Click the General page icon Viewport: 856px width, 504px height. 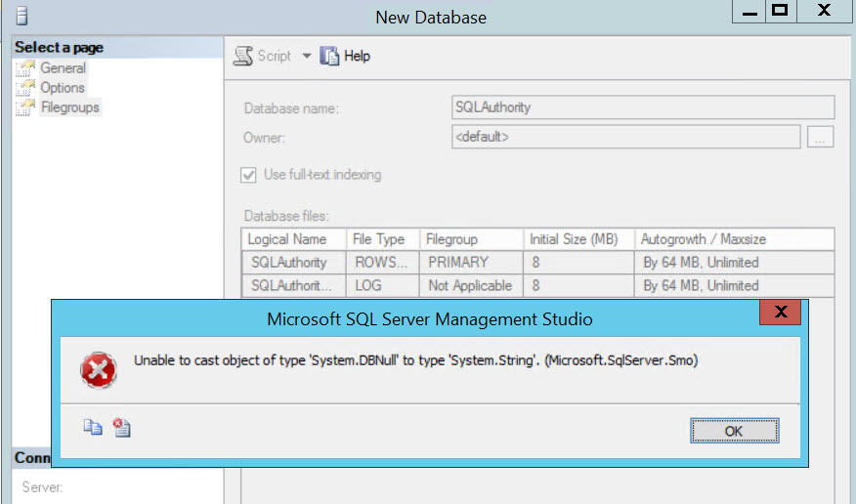[x=25, y=68]
